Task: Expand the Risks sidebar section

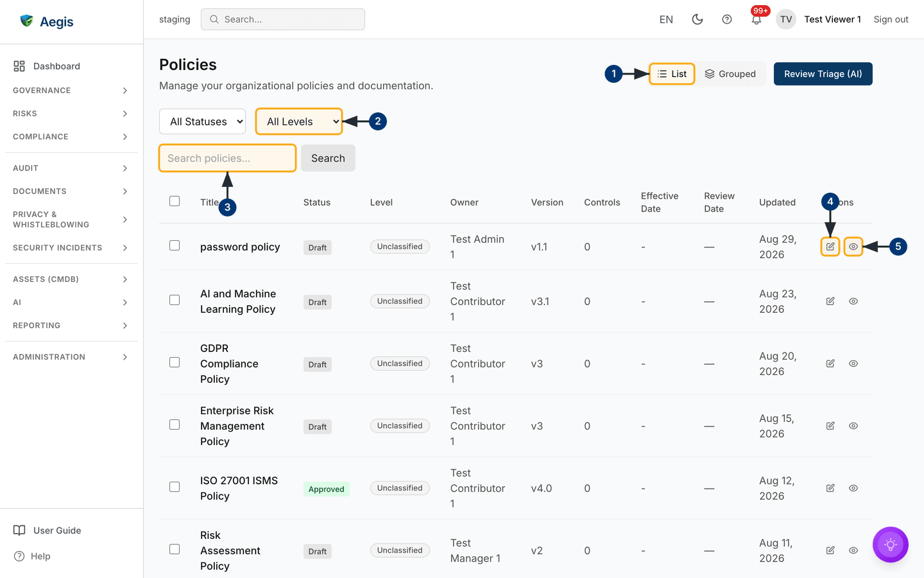Action: point(71,114)
